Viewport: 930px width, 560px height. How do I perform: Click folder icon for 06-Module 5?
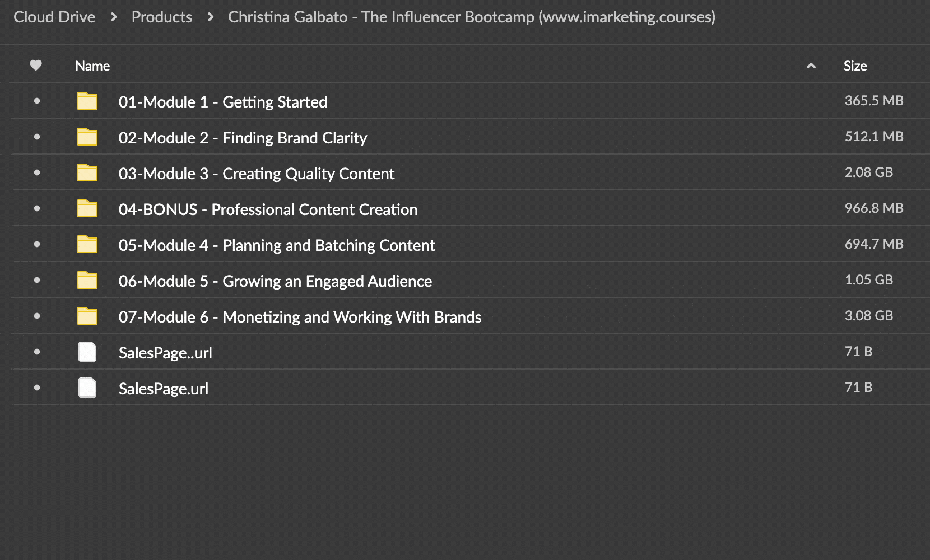pos(87,280)
